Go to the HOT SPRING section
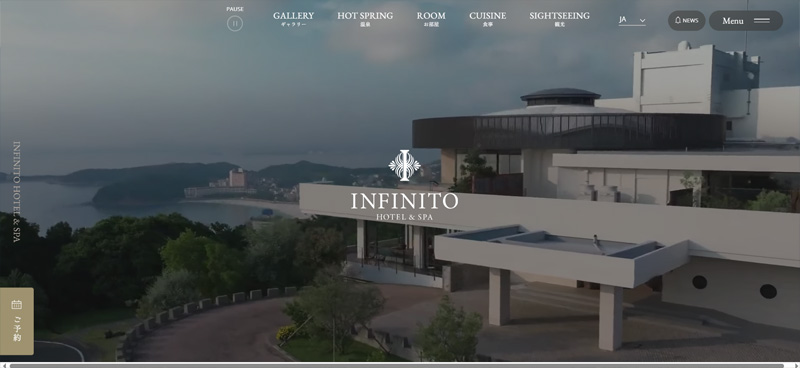 tap(365, 19)
